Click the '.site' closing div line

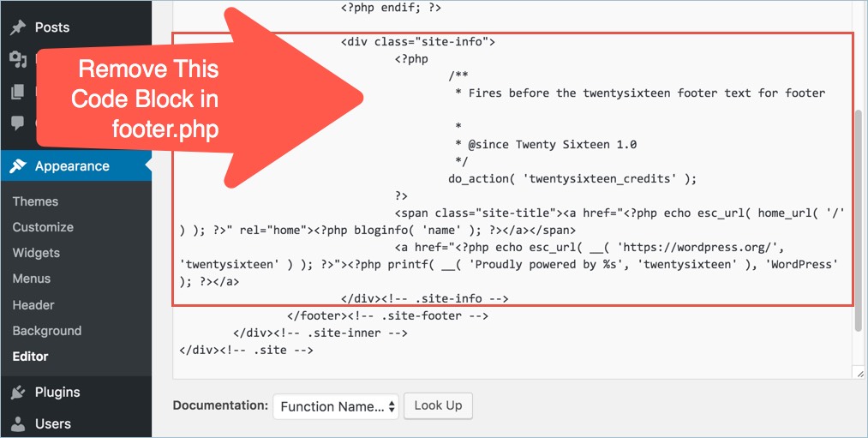pos(246,350)
